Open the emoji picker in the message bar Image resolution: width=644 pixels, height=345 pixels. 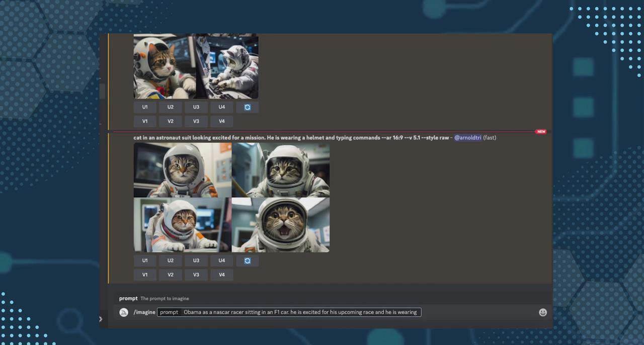point(543,312)
